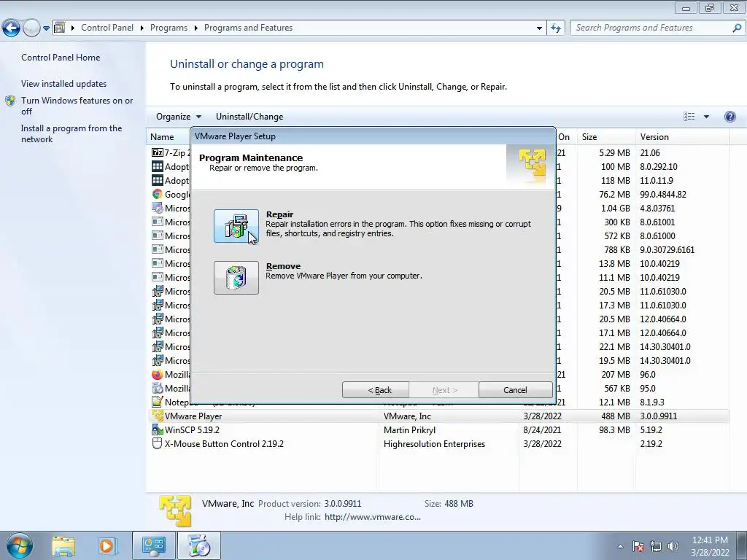
Task: Click the Programs and Features breadcrumb
Action: tap(248, 28)
